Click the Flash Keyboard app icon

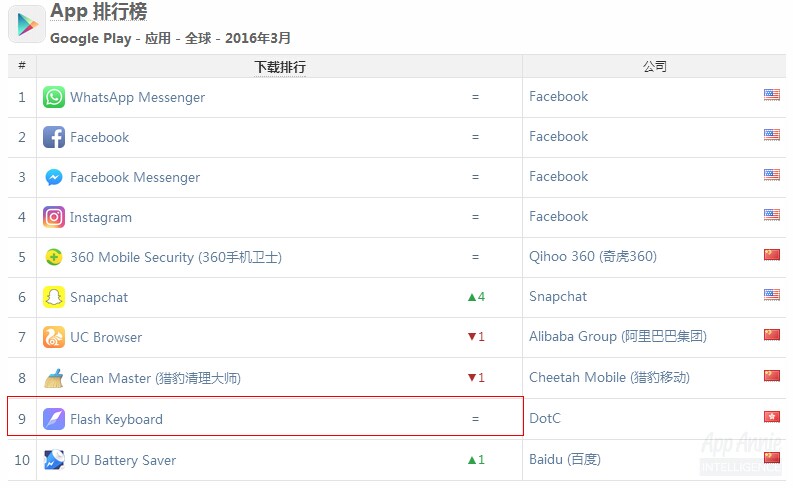(54, 419)
